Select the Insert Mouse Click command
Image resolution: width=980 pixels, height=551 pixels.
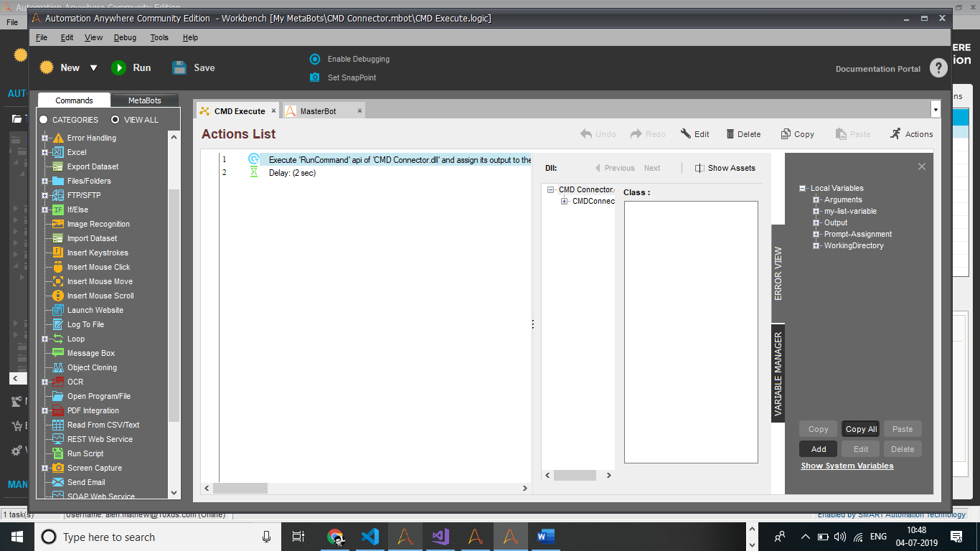tap(98, 267)
